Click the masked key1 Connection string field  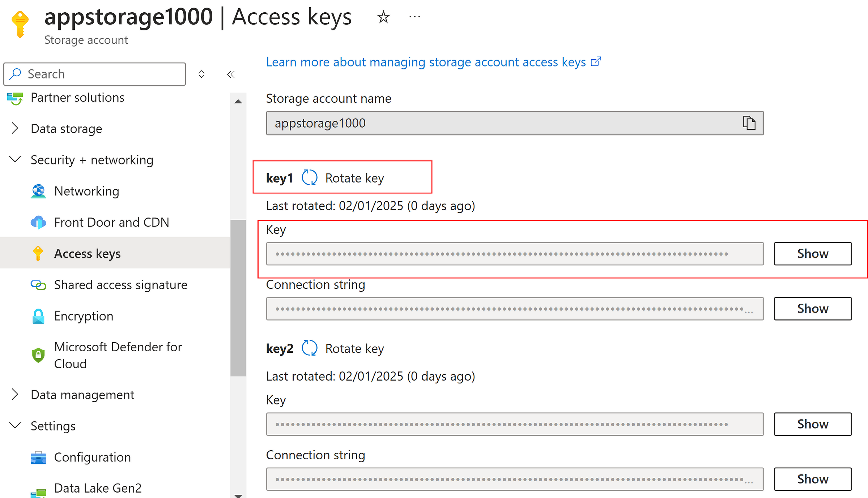click(x=515, y=309)
